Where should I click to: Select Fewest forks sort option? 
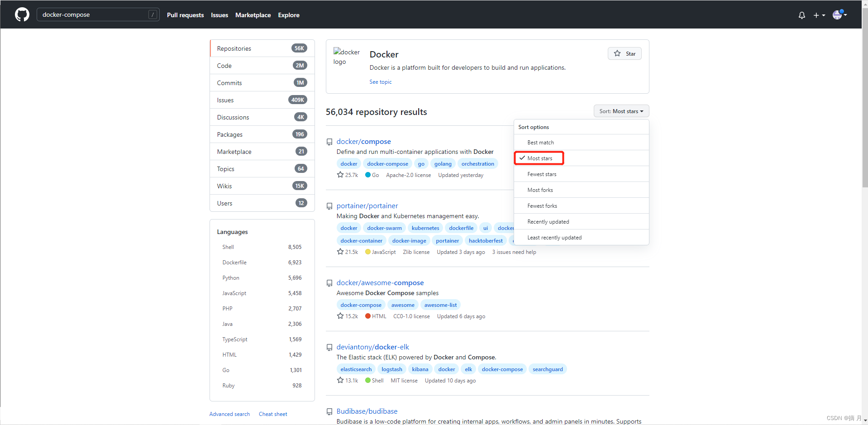tap(582, 205)
